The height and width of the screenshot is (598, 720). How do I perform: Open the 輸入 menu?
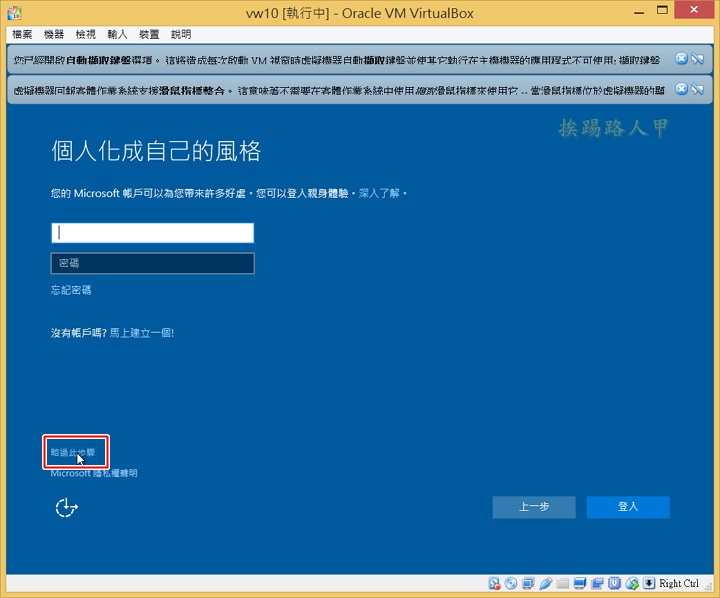coord(117,34)
